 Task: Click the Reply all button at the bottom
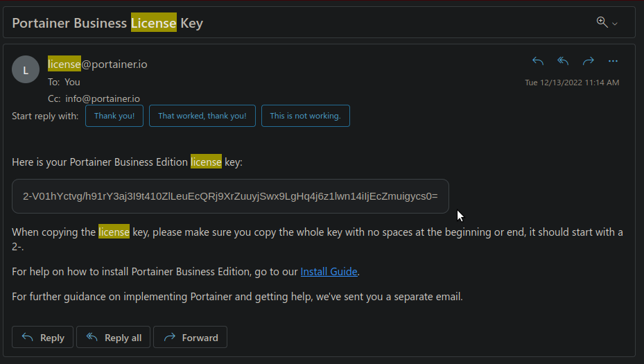[x=114, y=337]
